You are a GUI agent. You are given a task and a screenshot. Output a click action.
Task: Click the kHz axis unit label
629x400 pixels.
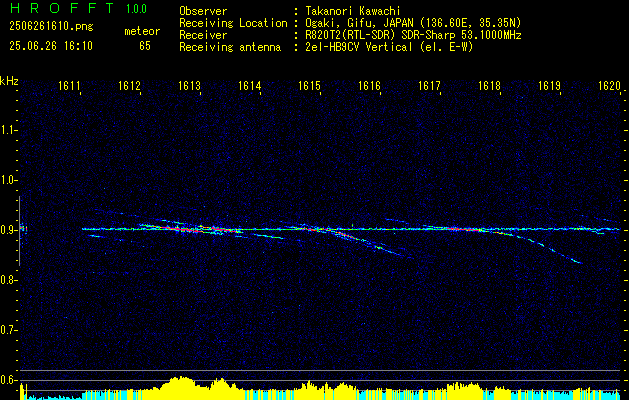9,81
